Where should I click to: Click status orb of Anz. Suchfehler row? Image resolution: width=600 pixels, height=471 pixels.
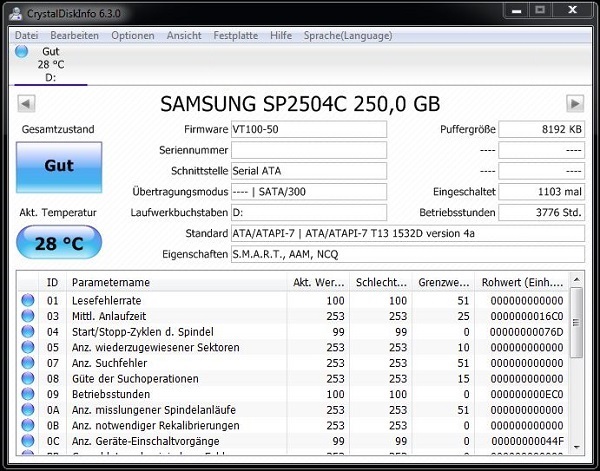pos(28,363)
